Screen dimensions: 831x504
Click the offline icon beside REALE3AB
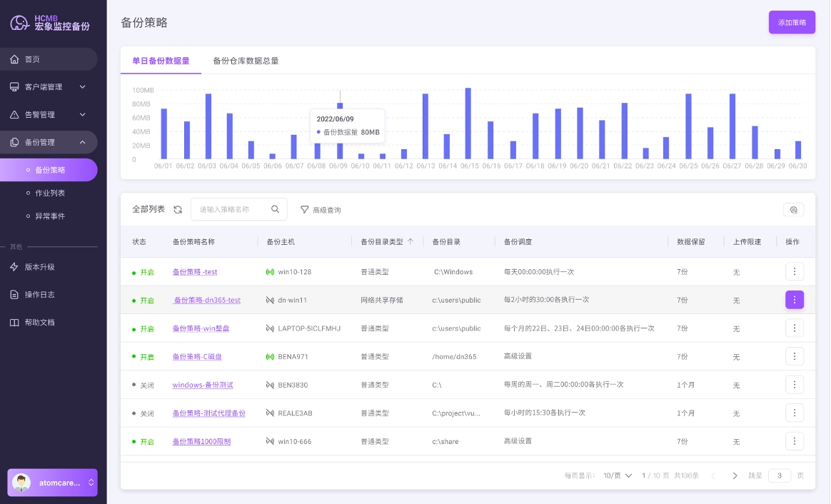coord(270,413)
